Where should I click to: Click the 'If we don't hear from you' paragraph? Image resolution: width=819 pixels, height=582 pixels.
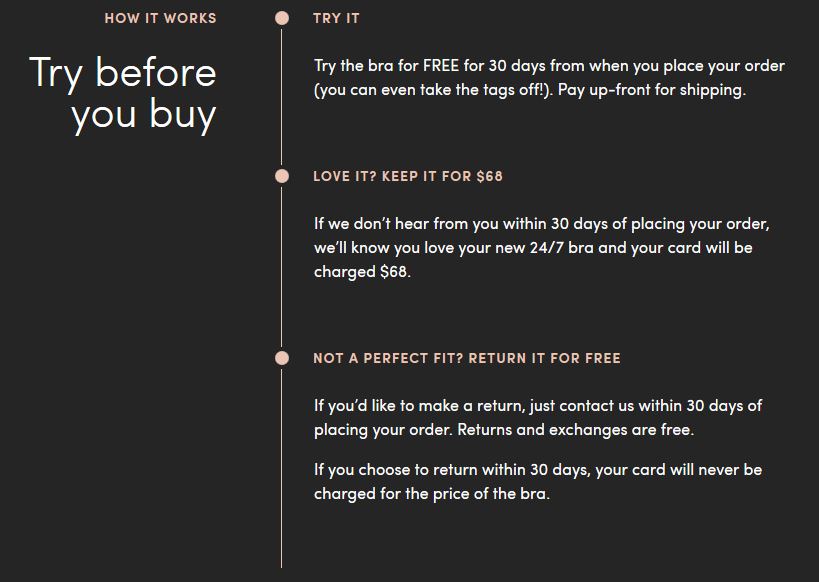point(542,248)
